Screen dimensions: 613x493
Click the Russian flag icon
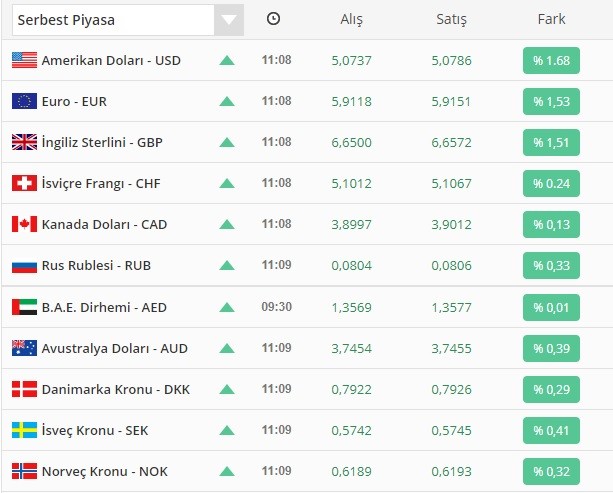tap(24, 266)
